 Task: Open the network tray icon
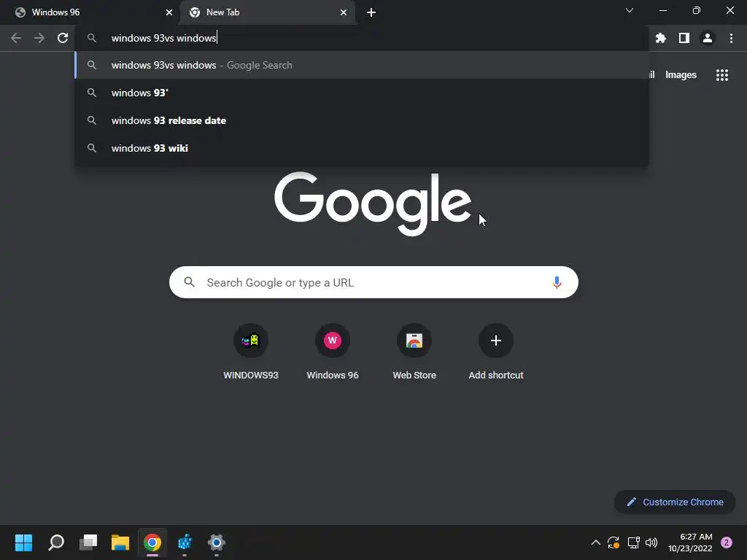[x=633, y=542]
